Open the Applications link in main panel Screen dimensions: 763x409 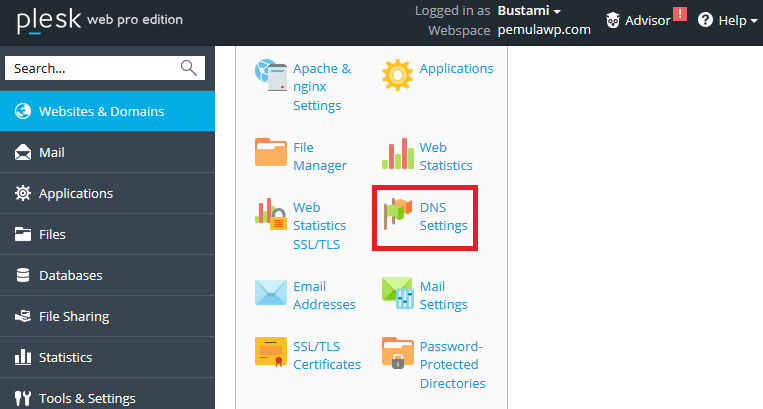456,69
